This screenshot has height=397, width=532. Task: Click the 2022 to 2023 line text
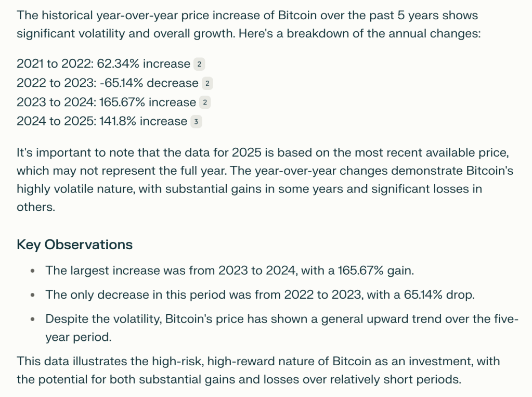click(107, 83)
